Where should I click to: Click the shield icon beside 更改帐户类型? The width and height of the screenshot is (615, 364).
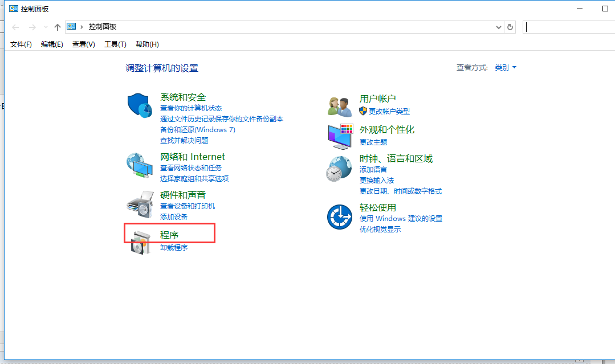[363, 111]
